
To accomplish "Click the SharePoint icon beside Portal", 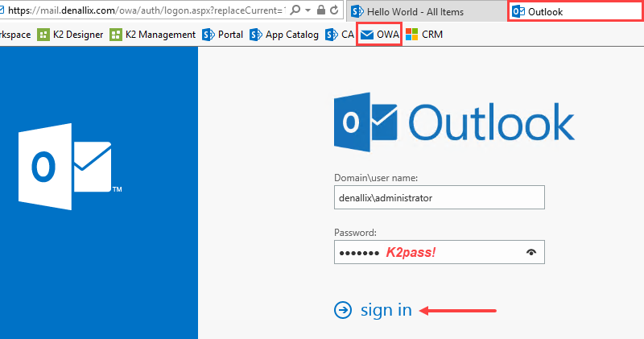I will [208, 35].
